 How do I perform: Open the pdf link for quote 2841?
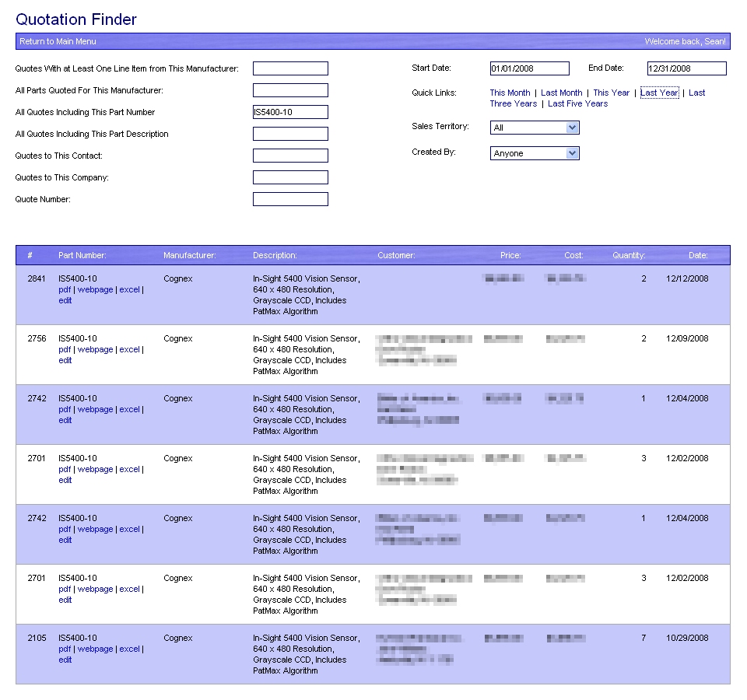[x=65, y=289]
